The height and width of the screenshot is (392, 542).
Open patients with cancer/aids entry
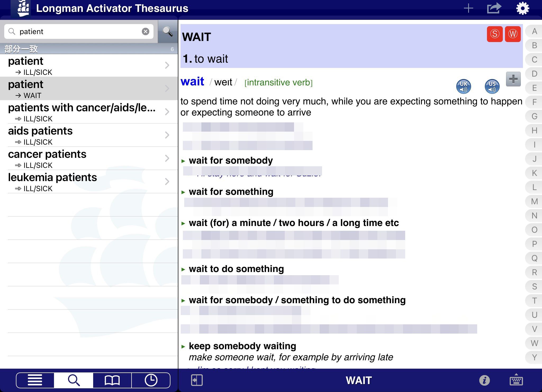tap(89, 112)
